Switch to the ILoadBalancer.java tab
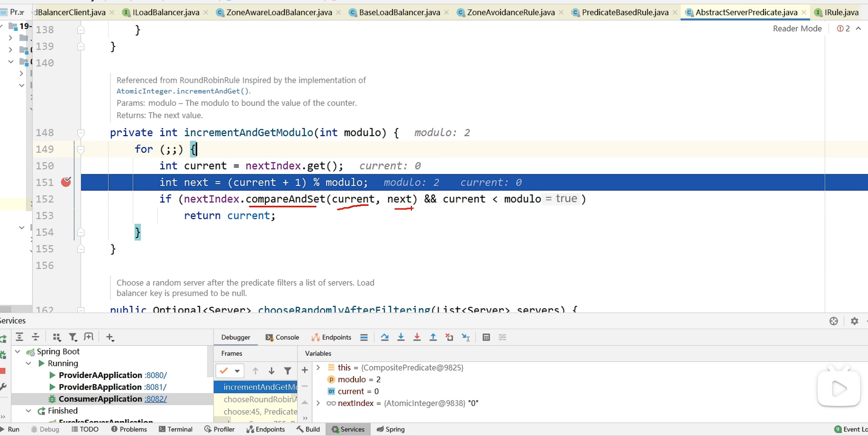Viewport: 868px width, 436px height. click(166, 12)
